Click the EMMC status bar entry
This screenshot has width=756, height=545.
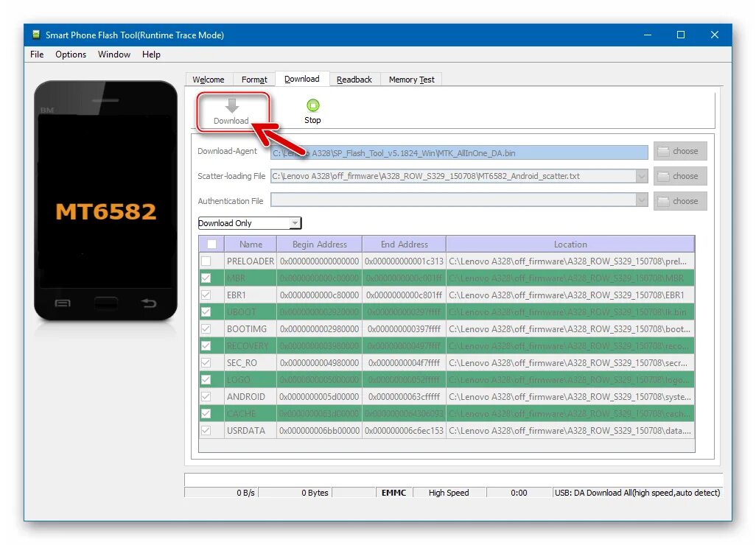394,493
